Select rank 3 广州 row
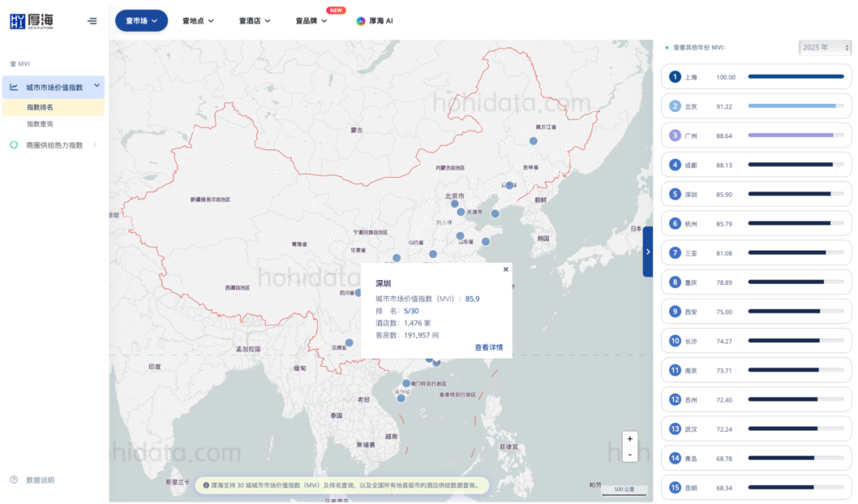This screenshot has height=504, width=858. [x=756, y=136]
